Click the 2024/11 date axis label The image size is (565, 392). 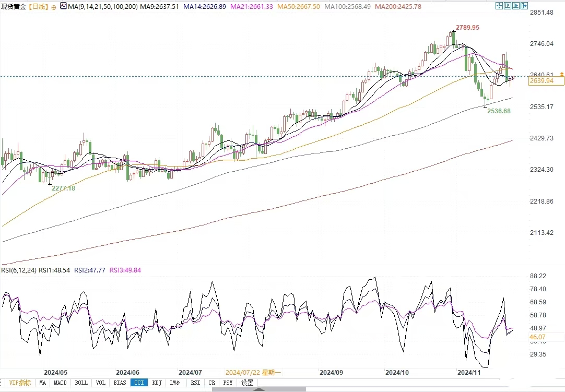coord(469,373)
